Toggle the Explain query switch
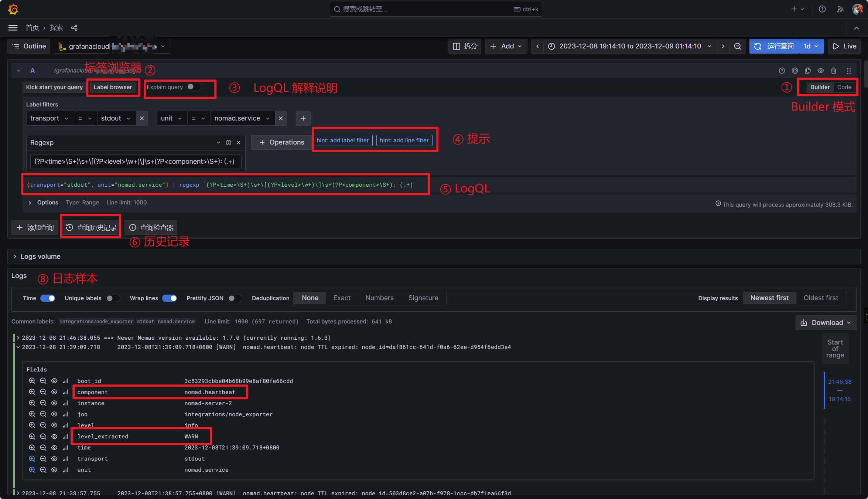This screenshot has height=499, width=868. click(194, 87)
